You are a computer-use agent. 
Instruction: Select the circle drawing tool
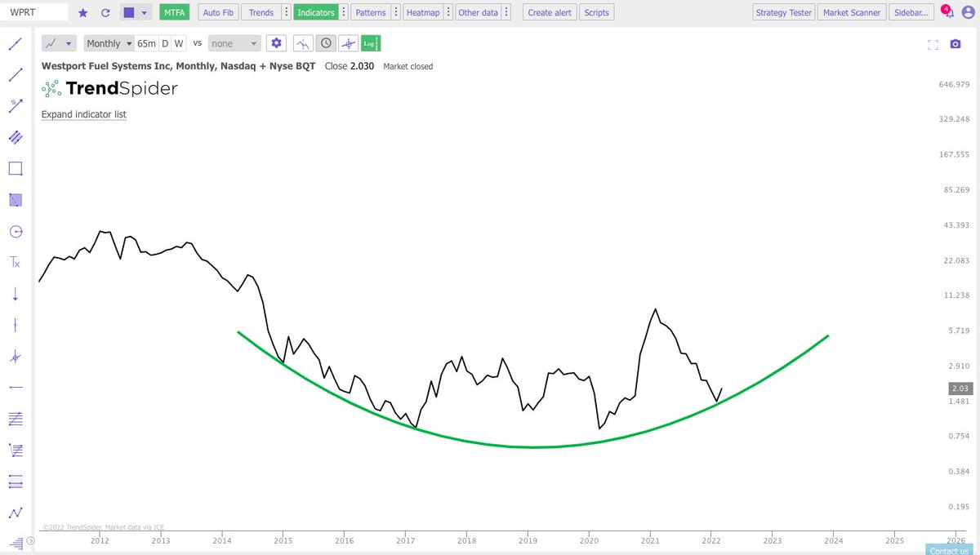click(15, 232)
